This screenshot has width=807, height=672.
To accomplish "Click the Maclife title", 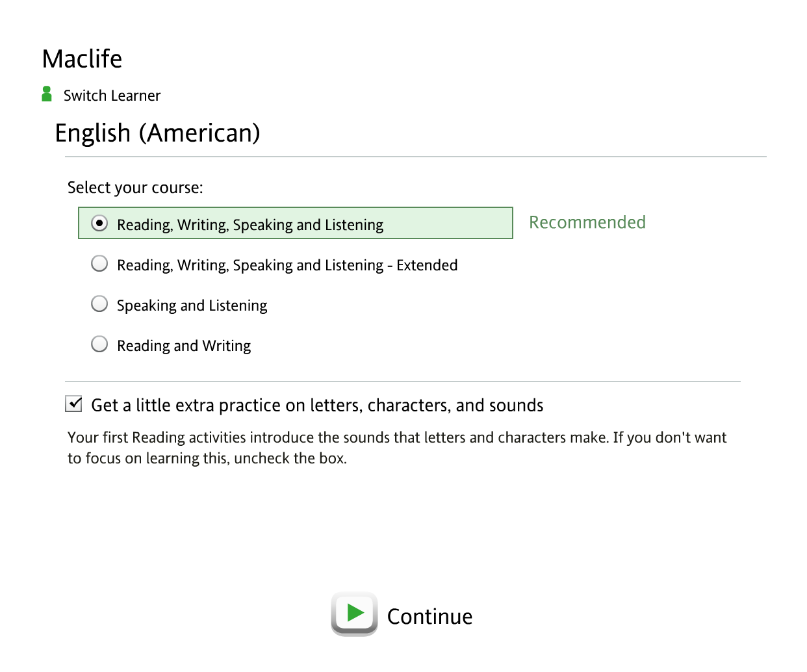I will tap(82, 58).
